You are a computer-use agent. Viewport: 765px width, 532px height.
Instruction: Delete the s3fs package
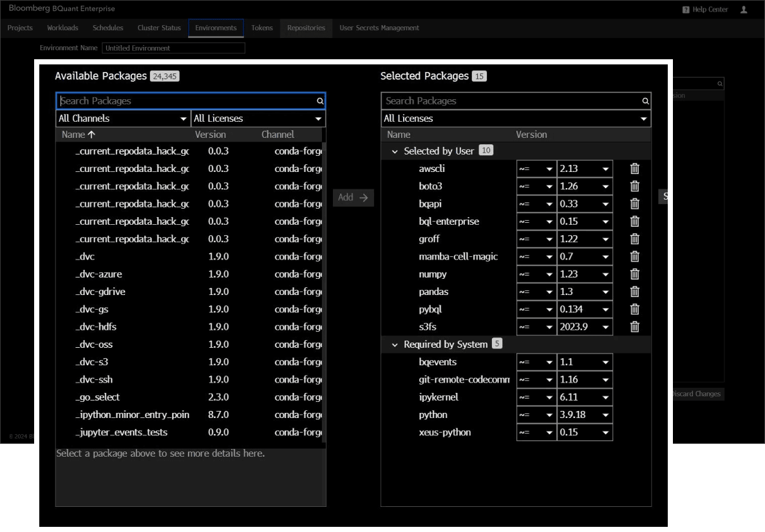tap(634, 327)
